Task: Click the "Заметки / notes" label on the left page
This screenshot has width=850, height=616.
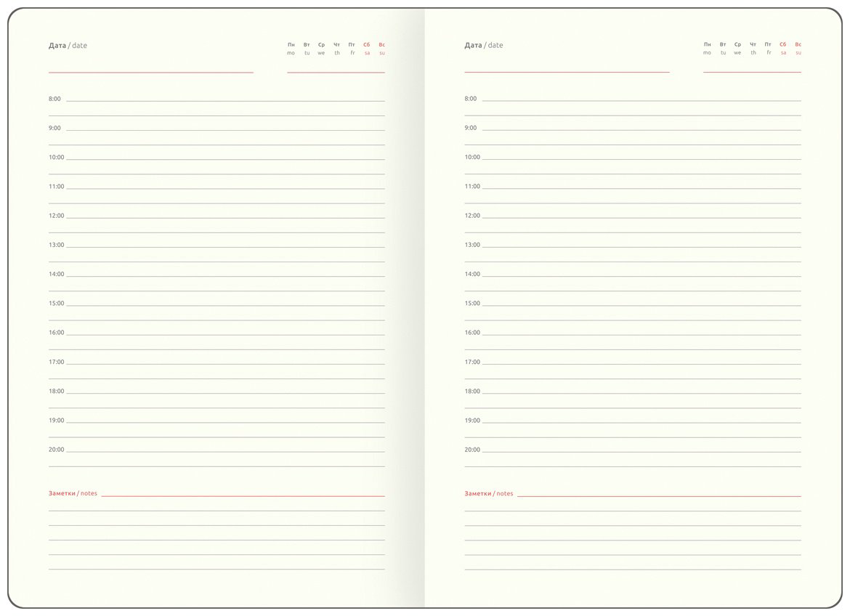Action: [x=73, y=493]
